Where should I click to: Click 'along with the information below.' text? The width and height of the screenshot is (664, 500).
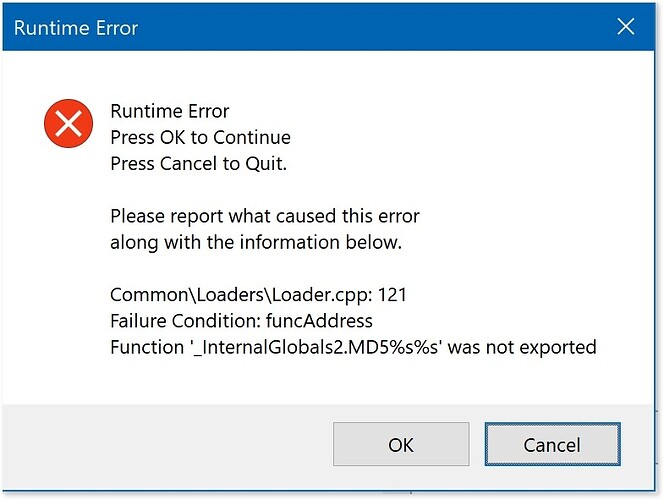(256, 243)
